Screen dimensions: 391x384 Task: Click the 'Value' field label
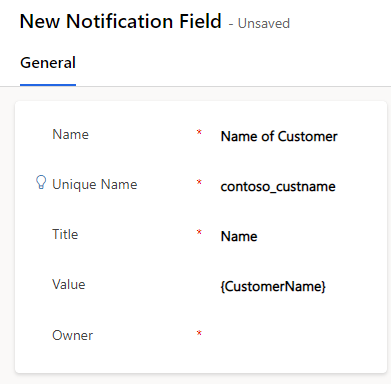pos(69,285)
